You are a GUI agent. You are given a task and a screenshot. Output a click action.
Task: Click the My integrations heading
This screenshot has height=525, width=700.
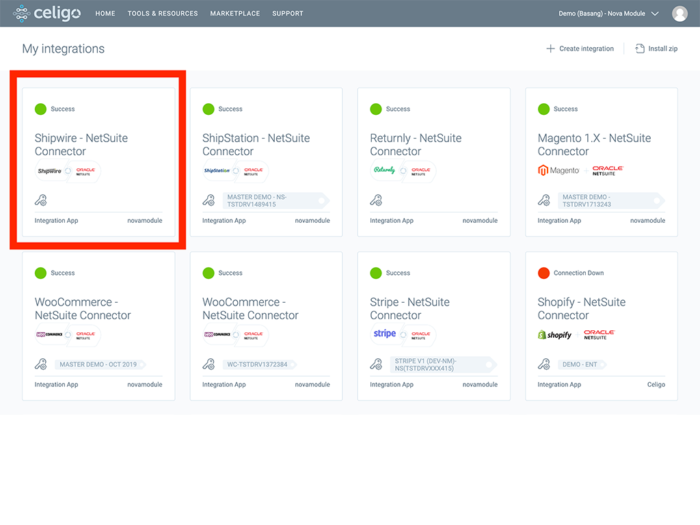click(63, 49)
